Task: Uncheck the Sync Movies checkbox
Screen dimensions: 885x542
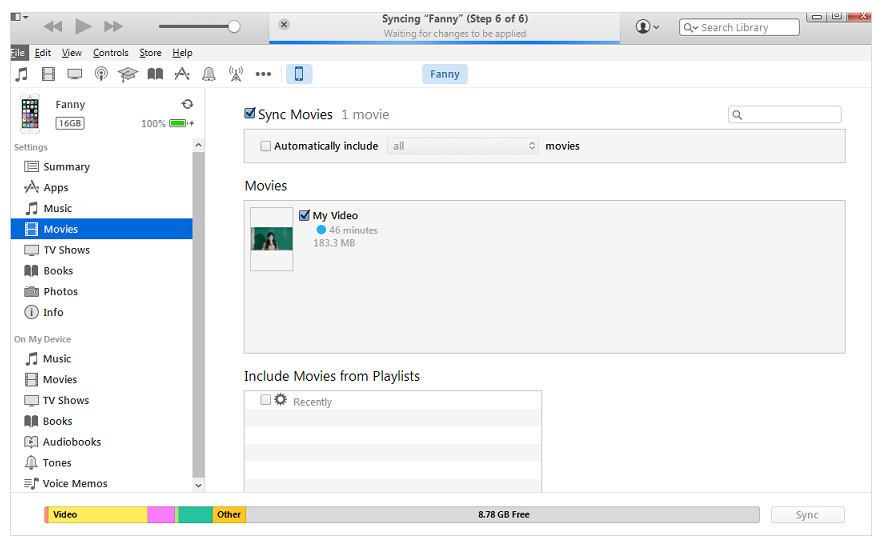Action: click(x=250, y=114)
